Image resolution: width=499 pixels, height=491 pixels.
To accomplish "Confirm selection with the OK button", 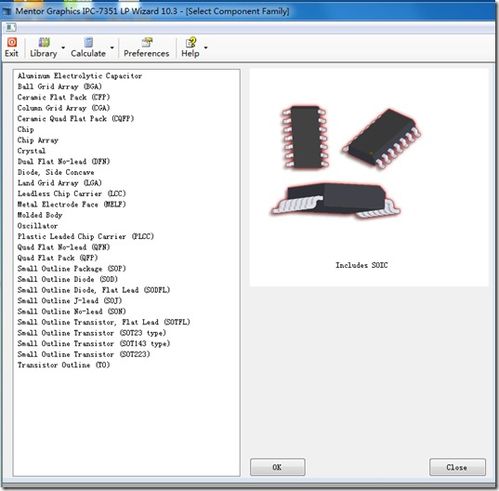I will pos(277,467).
